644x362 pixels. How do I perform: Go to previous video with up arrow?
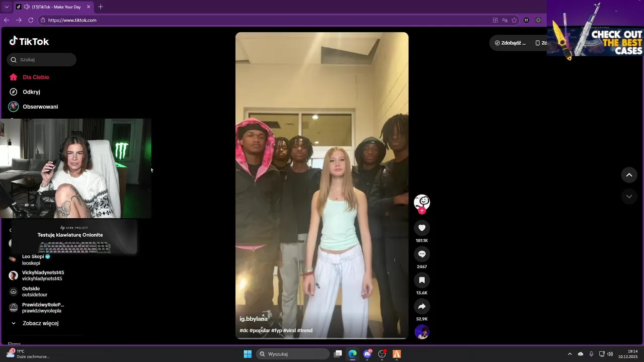pyautogui.click(x=629, y=175)
